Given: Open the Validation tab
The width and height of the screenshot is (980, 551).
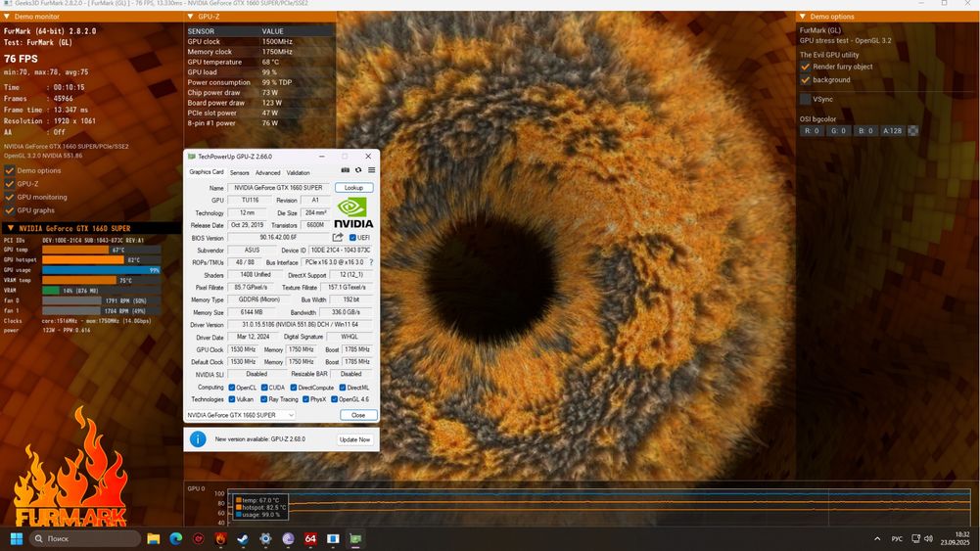Looking at the screenshot, I should 299,172.
